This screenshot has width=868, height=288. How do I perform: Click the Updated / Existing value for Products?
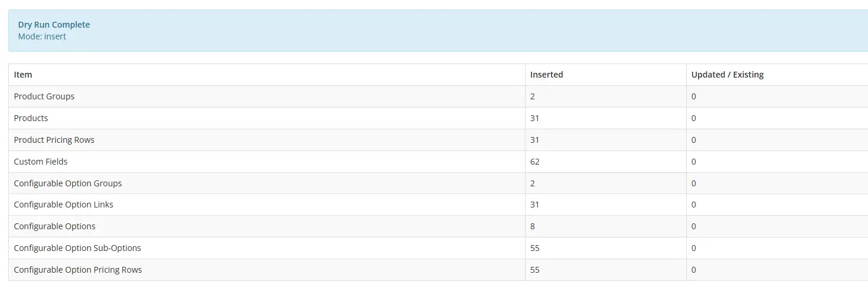point(694,118)
